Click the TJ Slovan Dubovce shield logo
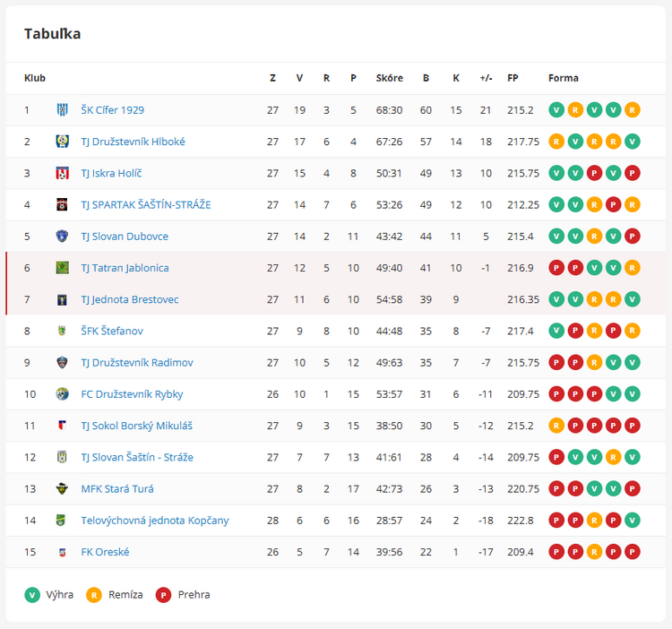672x629 pixels. [63, 237]
